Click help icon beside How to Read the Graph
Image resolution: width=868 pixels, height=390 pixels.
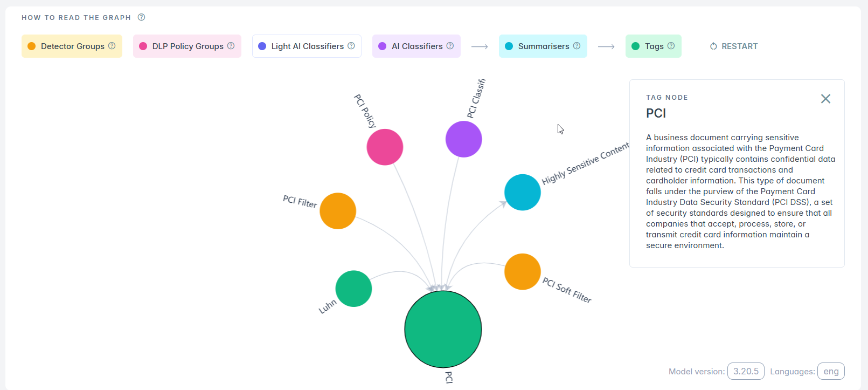coord(141,17)
